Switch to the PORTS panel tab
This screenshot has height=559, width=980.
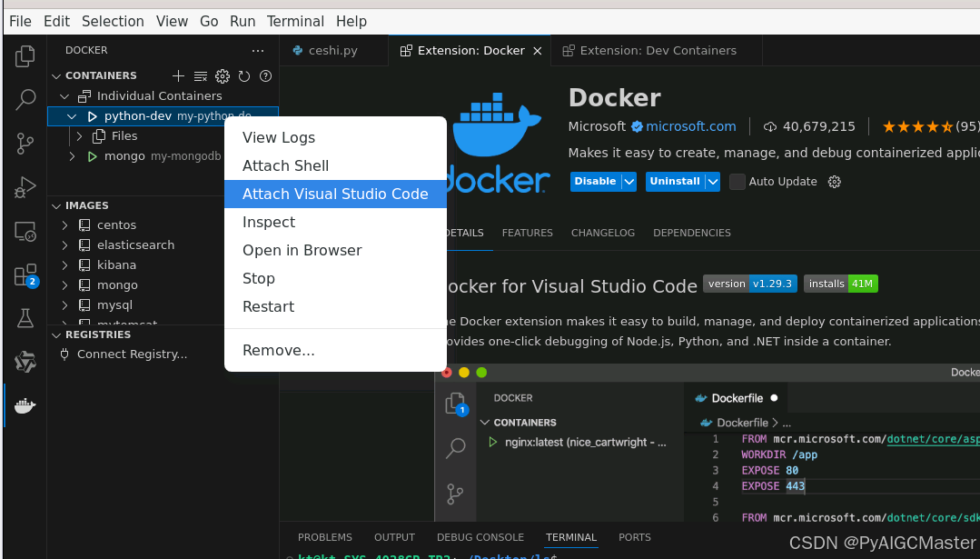point(634,538)
